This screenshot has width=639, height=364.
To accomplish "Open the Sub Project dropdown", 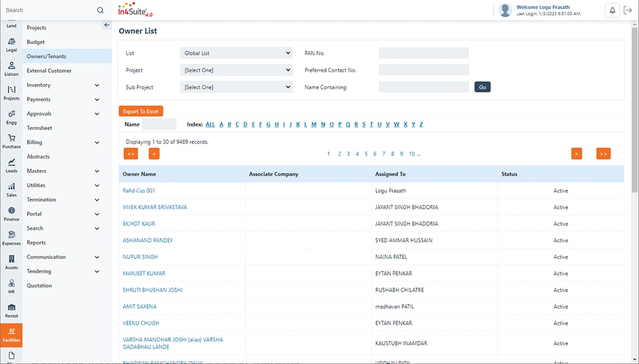I will coord(236,87).
